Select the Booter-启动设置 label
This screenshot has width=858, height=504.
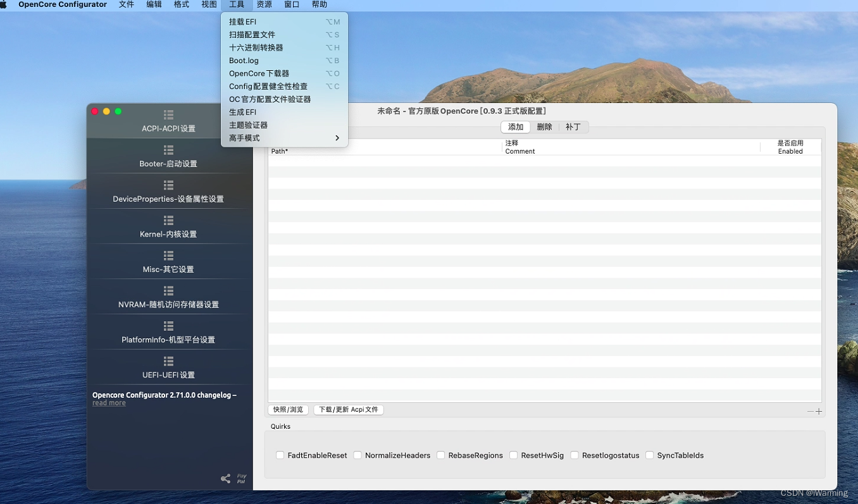[x=168, y=164]
